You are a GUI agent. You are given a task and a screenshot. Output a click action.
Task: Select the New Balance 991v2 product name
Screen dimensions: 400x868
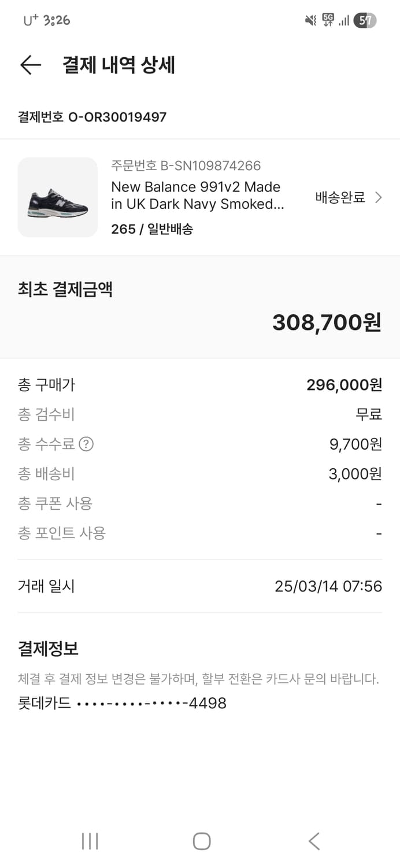point(196,197)
